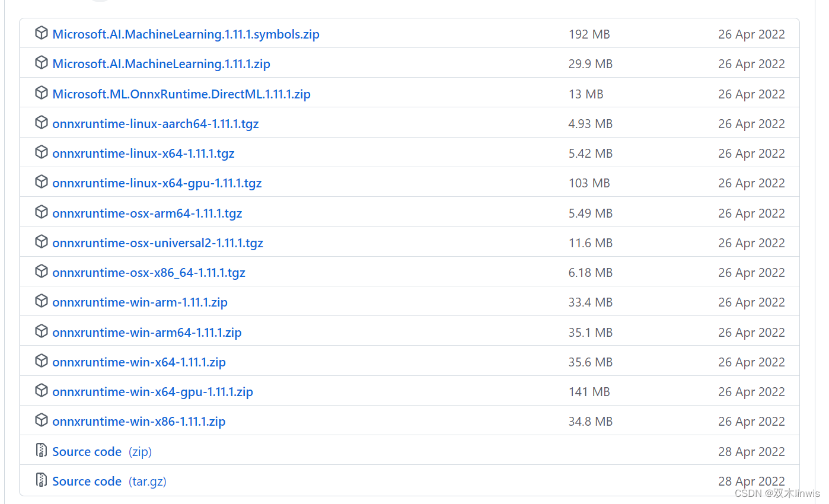Click package icon beside onnxruntime-linux-x64-gpu-1.11.1.tgz
Image resolution: width=829 pixels, height=504 pixels.
41,182
